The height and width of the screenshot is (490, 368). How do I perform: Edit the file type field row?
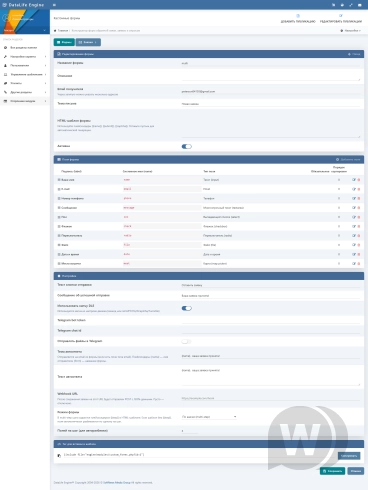[354, 245]
